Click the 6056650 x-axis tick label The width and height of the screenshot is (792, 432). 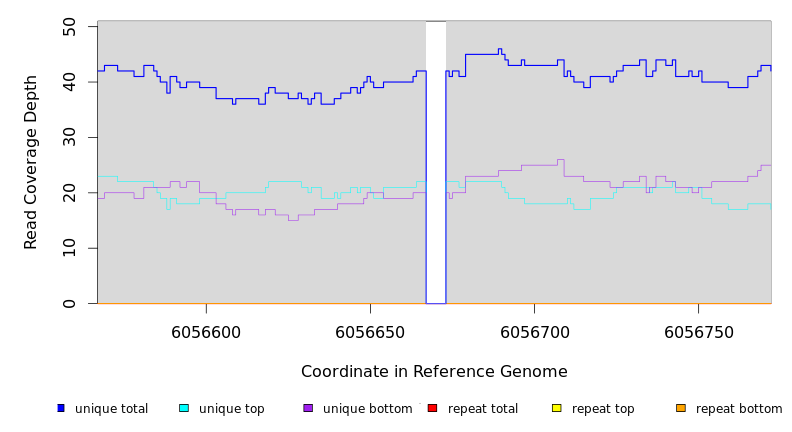click(x=370, y=333)
